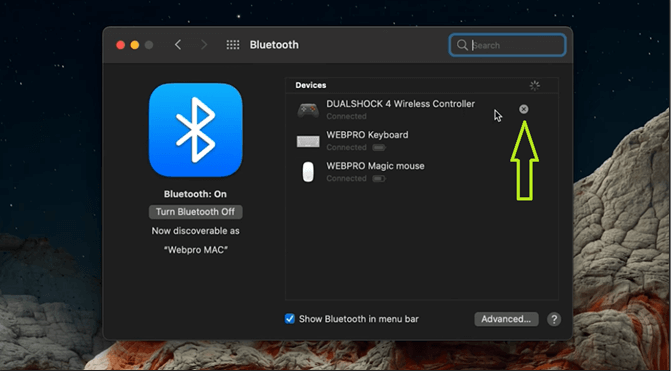Open the show-all preferences grid icon
Image resolution: width=671 pixels, height=371 pixels.
coord(233,45)
